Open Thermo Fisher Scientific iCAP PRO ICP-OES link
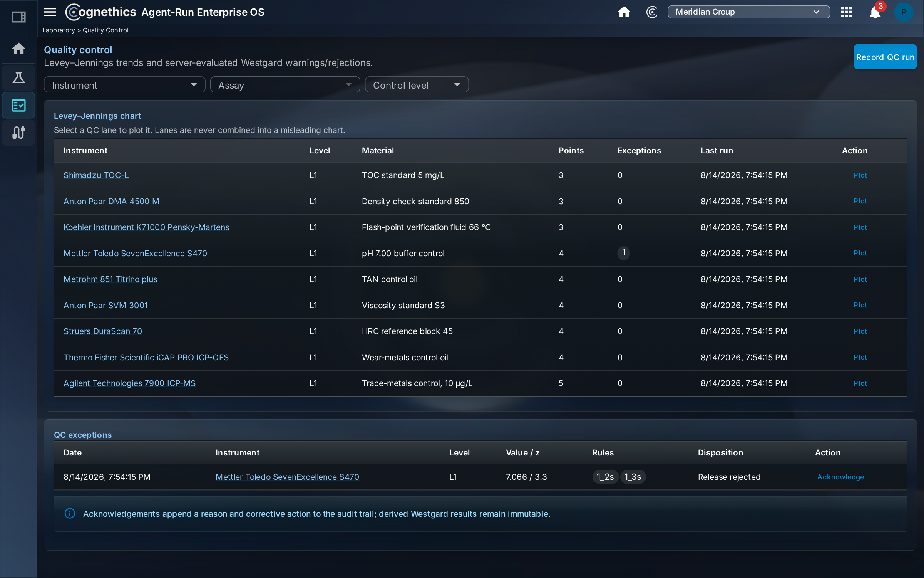Screen dimensions: 924x578 pyautogui.click(x=146, y=357)
